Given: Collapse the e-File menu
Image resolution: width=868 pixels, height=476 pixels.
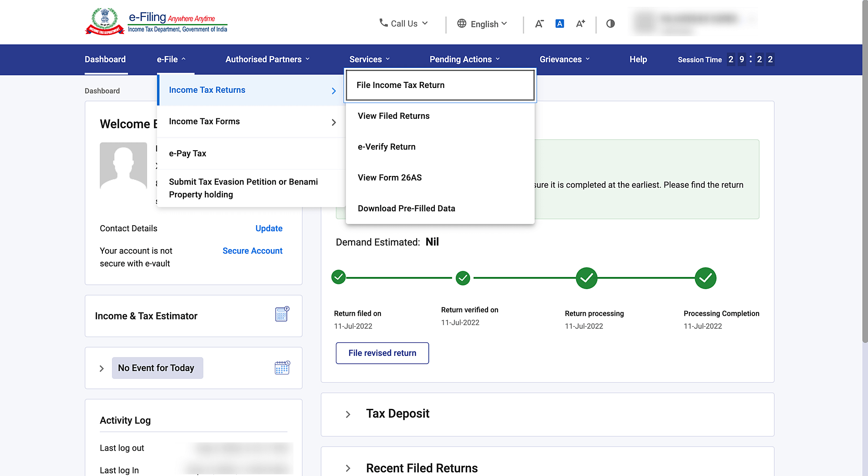Looking at the screenshot, I should click(171, 59).
